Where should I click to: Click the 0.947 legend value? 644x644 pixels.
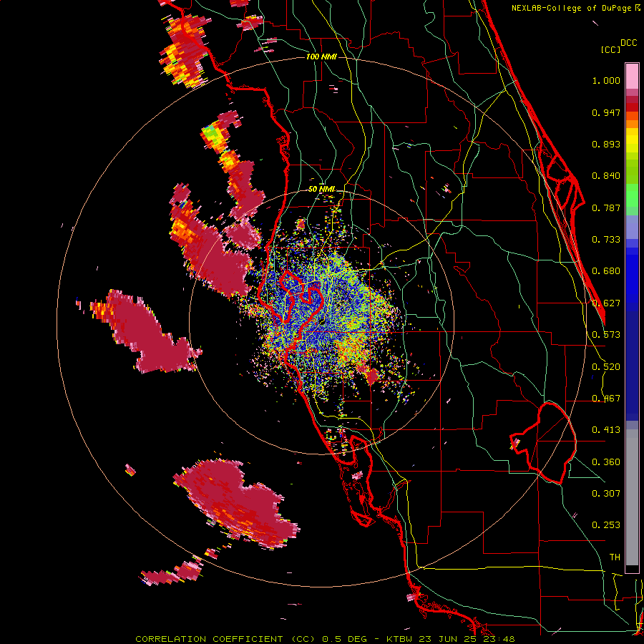[x=606, y=112]
